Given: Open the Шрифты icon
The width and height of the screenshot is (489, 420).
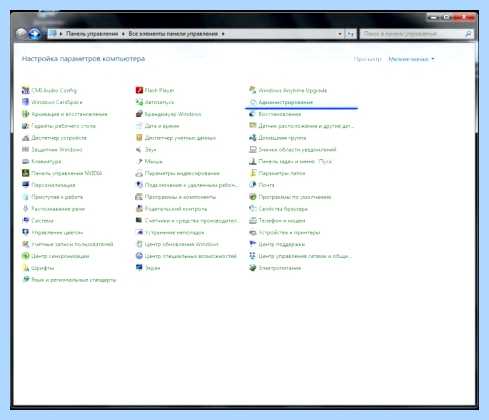Looking at the screenshot, I should (x=26, y=268).
